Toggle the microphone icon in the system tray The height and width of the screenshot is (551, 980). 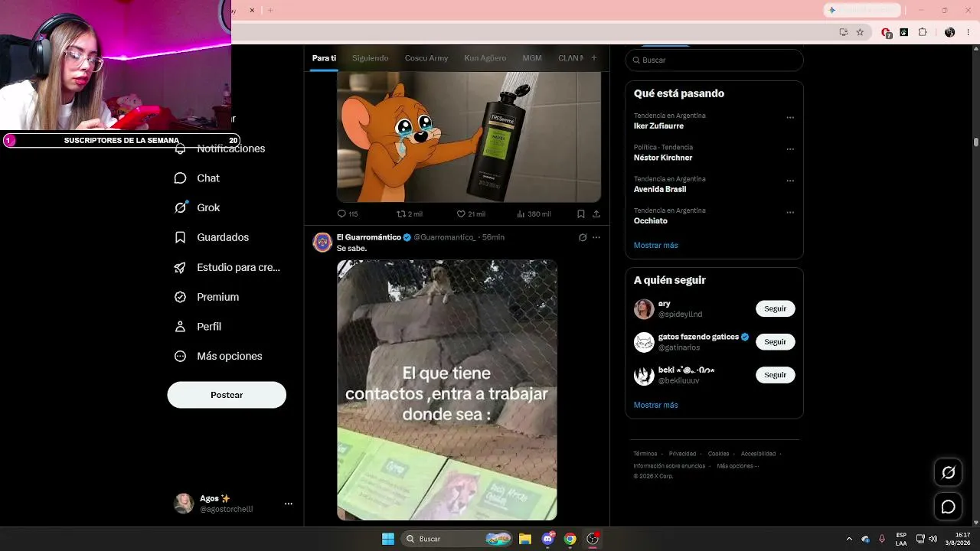[x=882, y=539]
